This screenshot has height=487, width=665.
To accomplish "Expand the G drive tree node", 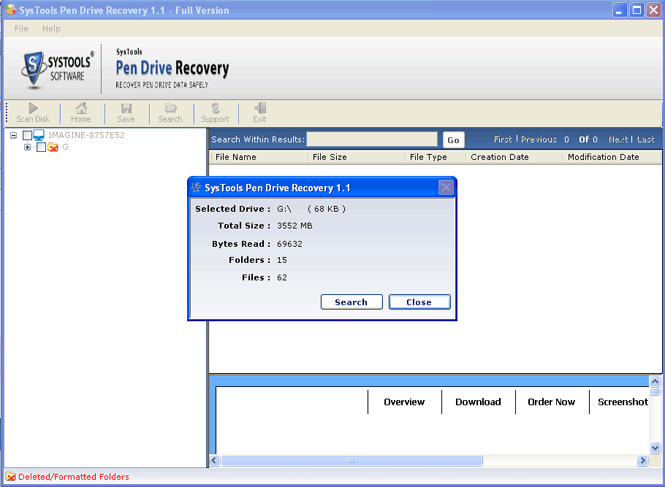I will (x=27, y=147).
